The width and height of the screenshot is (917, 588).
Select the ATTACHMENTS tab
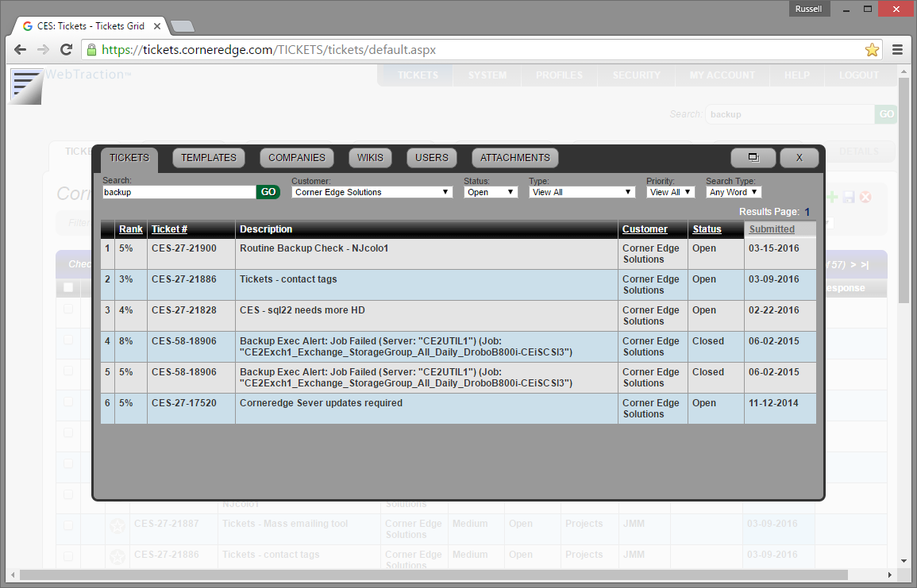tap(515, 158)
